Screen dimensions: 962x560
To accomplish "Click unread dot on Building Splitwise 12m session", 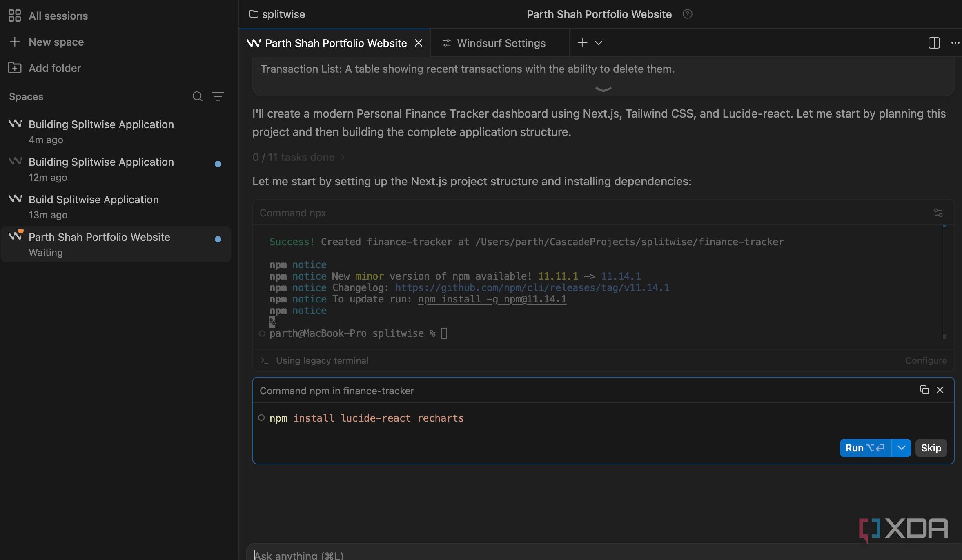I will [218, 164].
